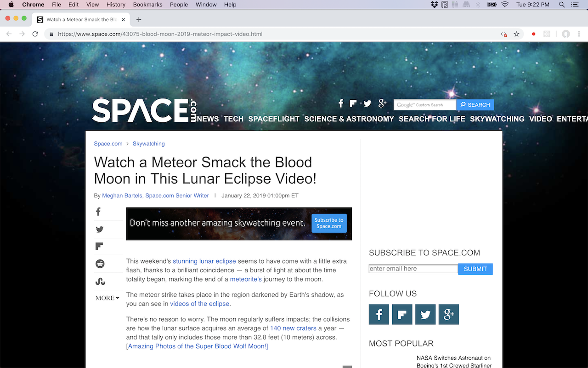Image resolution: width=588 pixels, height=368 pixels.
Task: Share article via Flipboard sidebar icon
Action: 99,247
